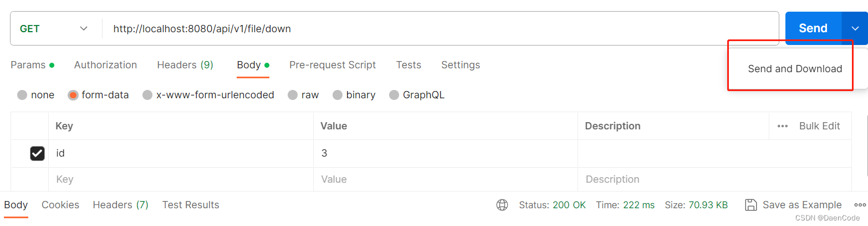Click the Bulk Edit link
The width and height of the screenshot is (868, 226).
819,126
